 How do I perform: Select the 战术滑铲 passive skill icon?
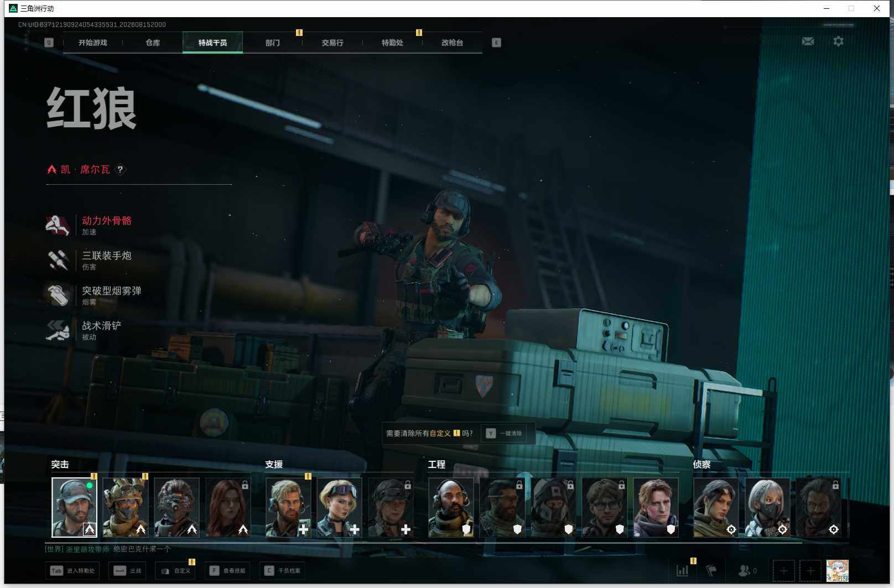pos(58,330)
